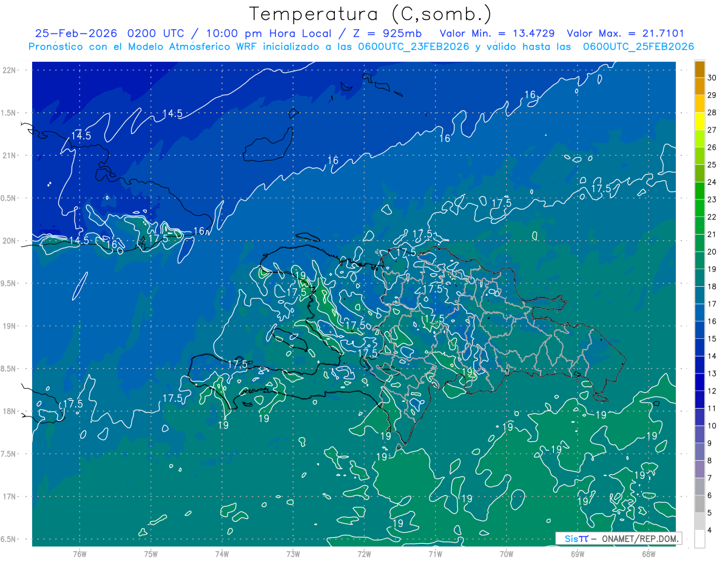The width and height of the screenshot is (728, 562).
Task: Select blue legend swatch between 15 and 16
Action: tap(699, 330)
